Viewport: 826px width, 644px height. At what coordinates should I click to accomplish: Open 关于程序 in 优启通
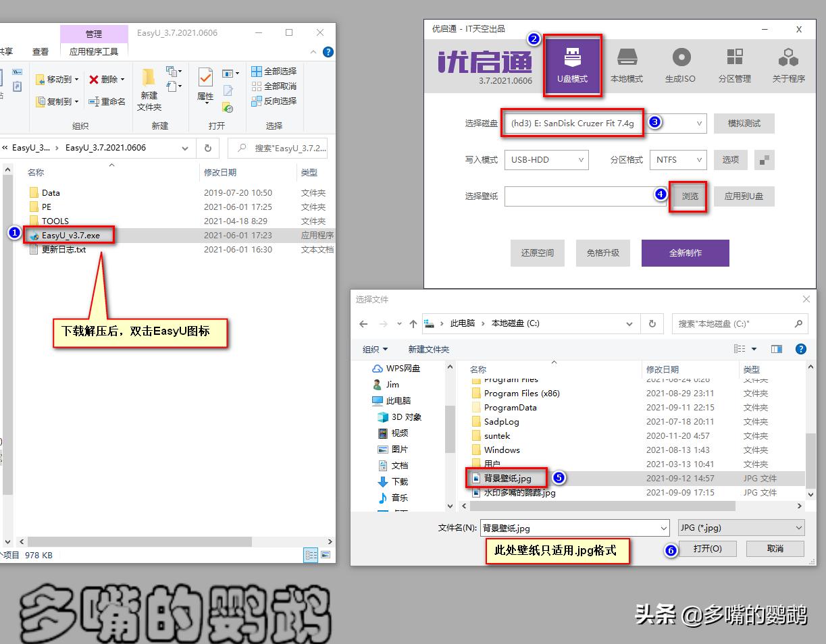788,65
